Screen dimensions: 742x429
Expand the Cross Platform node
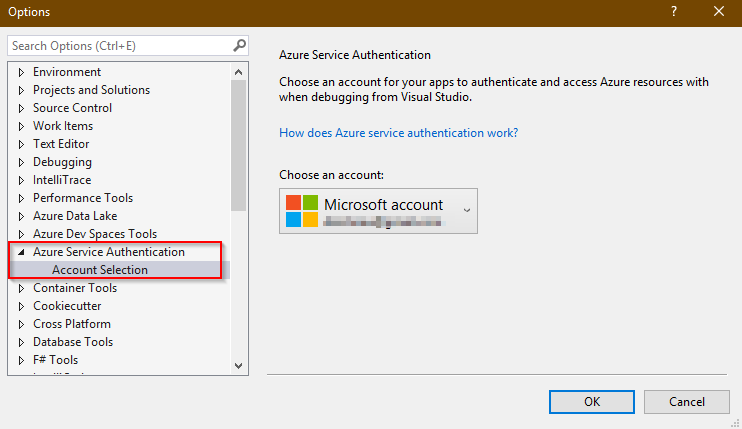point(21,324)
